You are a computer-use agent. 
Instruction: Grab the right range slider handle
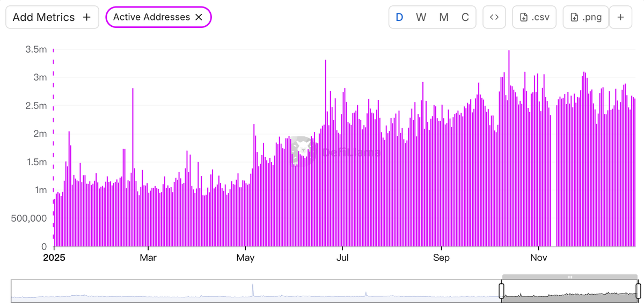point(638,291)
